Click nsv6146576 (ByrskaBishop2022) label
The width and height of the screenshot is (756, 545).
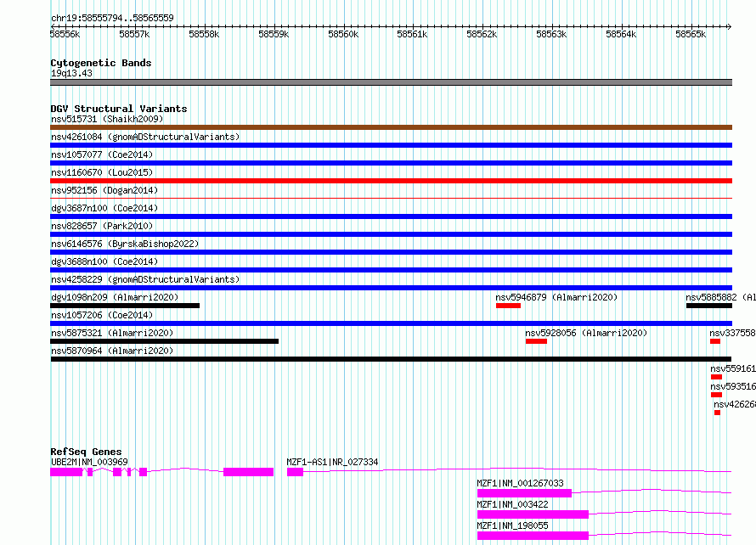pyautogui.click(x=125, y=244)
